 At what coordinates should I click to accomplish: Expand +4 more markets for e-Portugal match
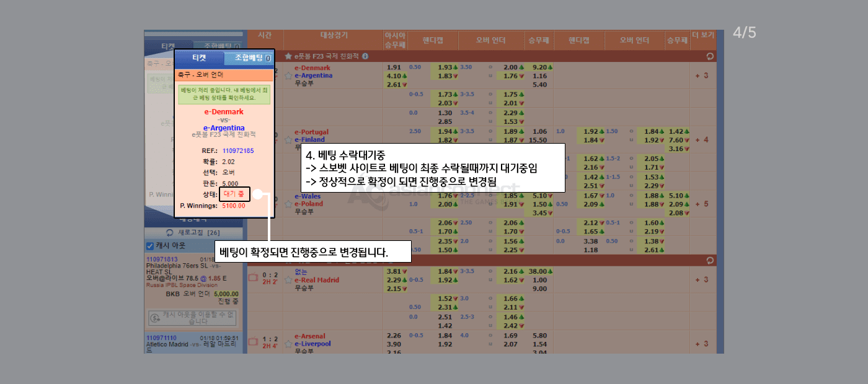point(702,140)
